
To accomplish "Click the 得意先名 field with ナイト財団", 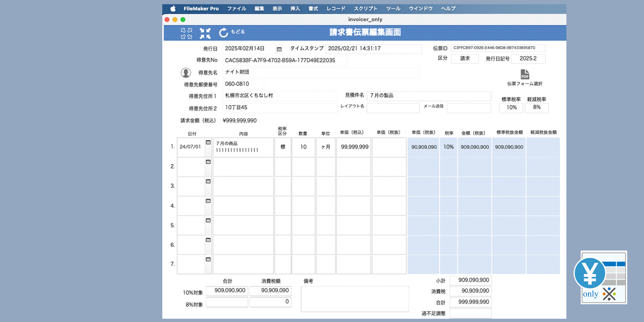I will point(320,72).
